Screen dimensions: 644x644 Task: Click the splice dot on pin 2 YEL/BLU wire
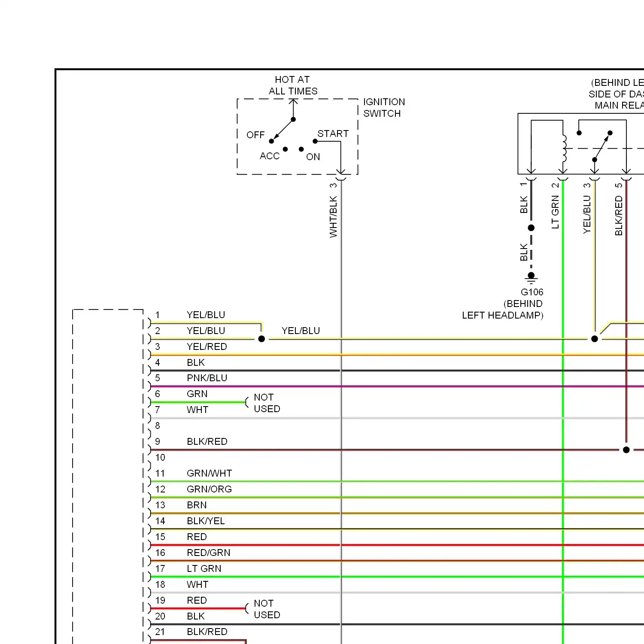tap(261, 339)
